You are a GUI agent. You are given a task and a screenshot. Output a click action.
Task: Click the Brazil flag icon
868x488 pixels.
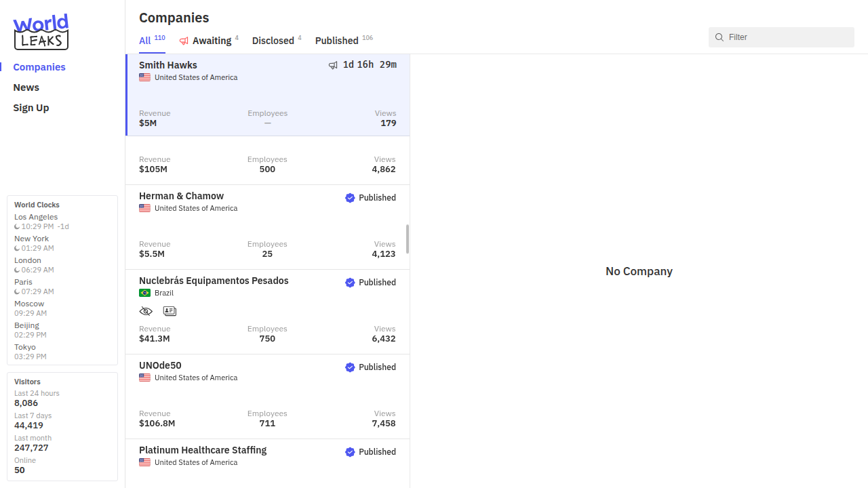144,293
